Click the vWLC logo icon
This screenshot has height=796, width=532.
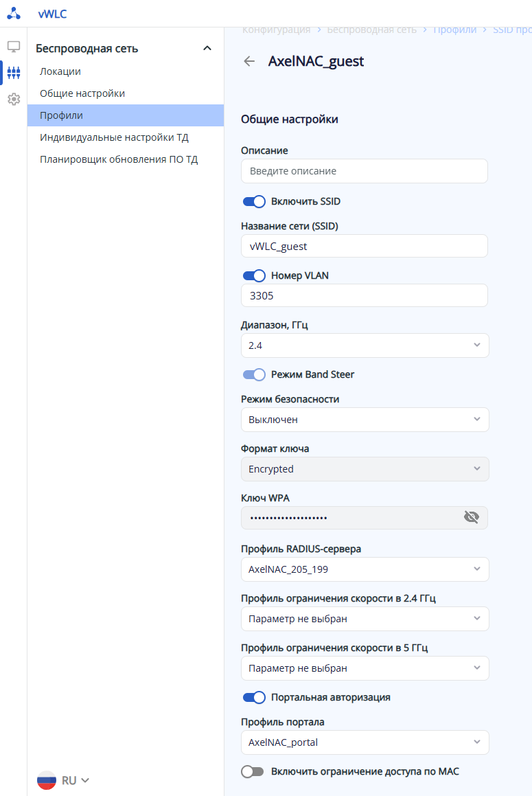(14, 14)
